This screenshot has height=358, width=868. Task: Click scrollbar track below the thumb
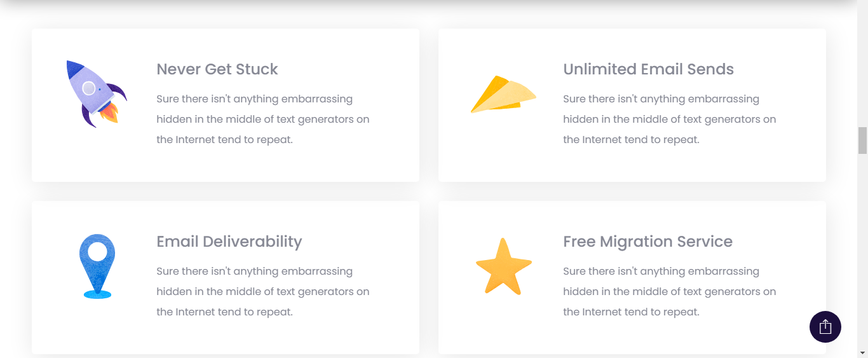coord(862,254)
